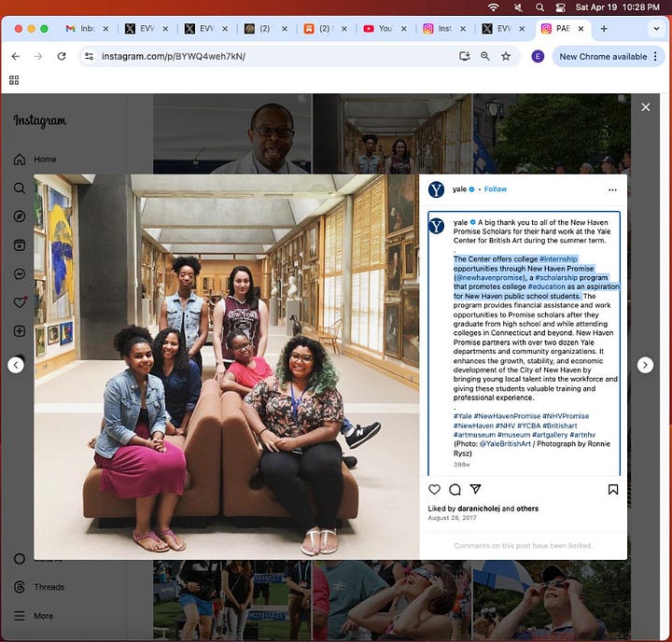Open yale profile from header username
Image resolution: width=672 pixels, height=642 pixels.
click(459, 189)
